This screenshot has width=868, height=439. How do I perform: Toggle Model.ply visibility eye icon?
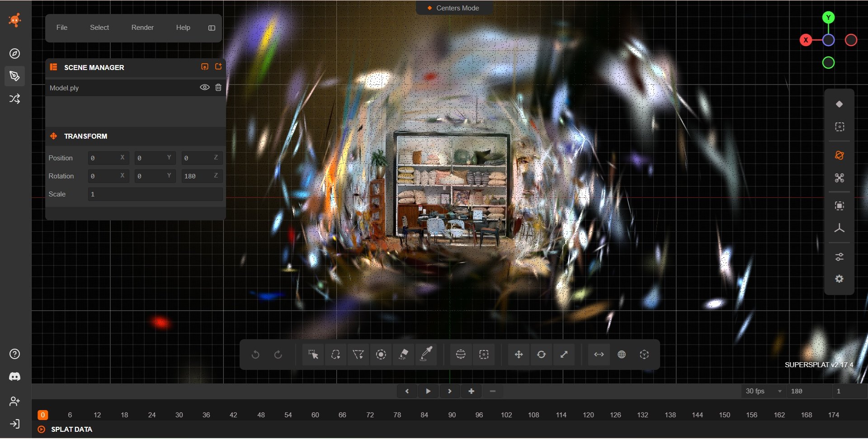click(x=205, y=87)
